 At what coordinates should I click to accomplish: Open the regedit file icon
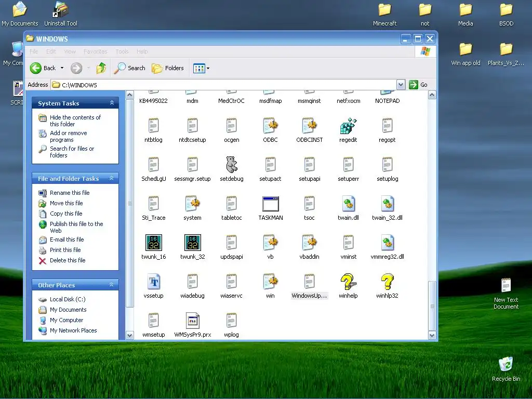348,126
